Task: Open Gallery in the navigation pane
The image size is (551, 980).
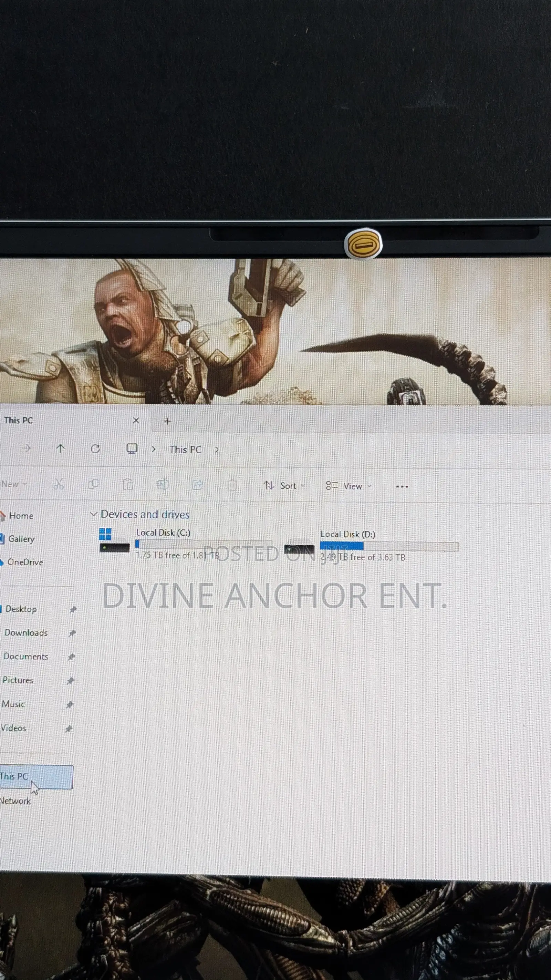Action: click(x=21, y=539)
